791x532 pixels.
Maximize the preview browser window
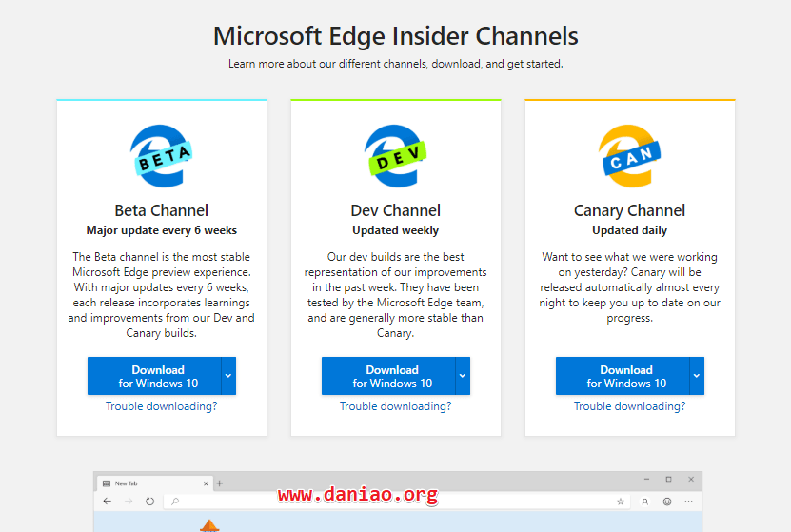pyautogui.click(x=668, y=479)
